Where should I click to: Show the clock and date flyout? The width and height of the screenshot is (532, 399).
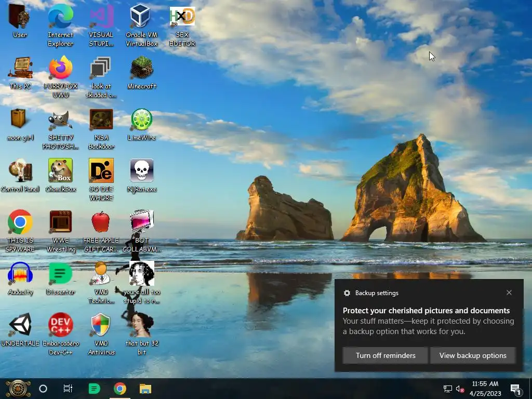(485, 389)
